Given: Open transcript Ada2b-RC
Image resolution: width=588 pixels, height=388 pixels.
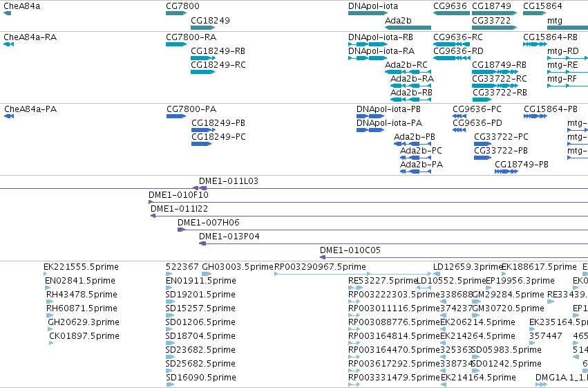Looking at the screenshot, I should (406, 65).
